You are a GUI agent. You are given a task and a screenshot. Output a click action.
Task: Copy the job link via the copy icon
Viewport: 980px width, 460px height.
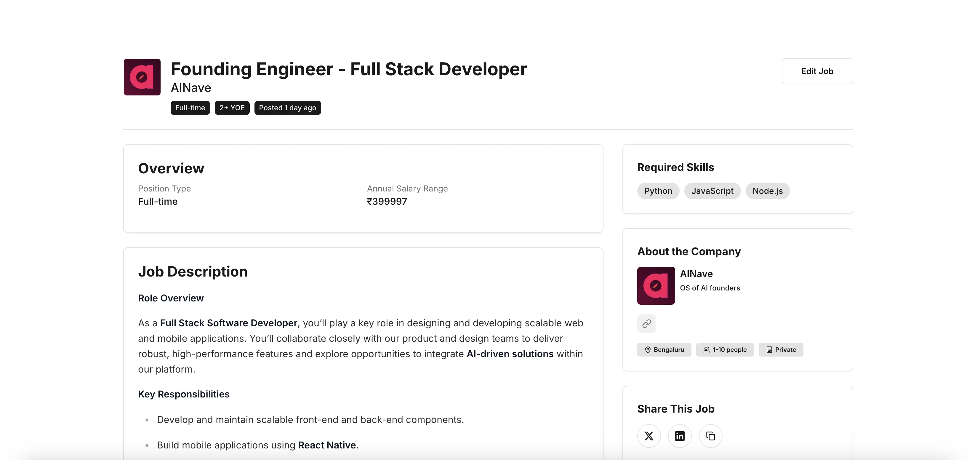click(710, 436)
